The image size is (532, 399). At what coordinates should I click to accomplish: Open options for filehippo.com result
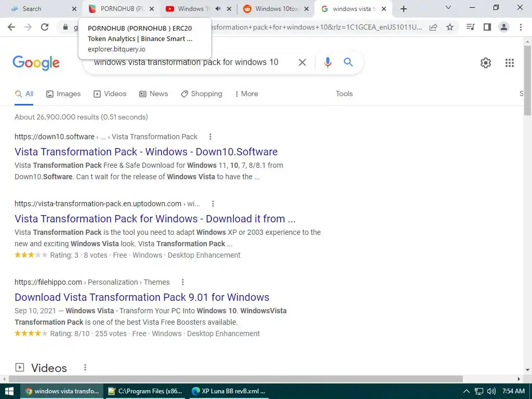[x=182, y=282]
